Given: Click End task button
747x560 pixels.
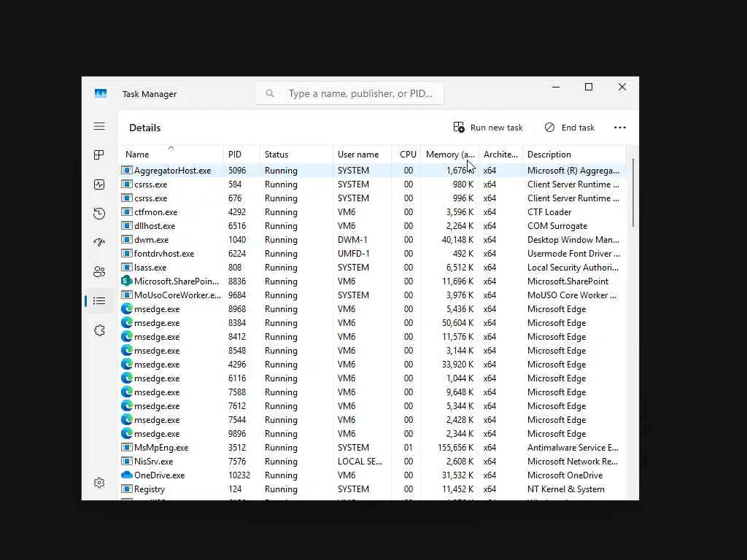Looking at the screenshot, I should click(x=570, y=128).
